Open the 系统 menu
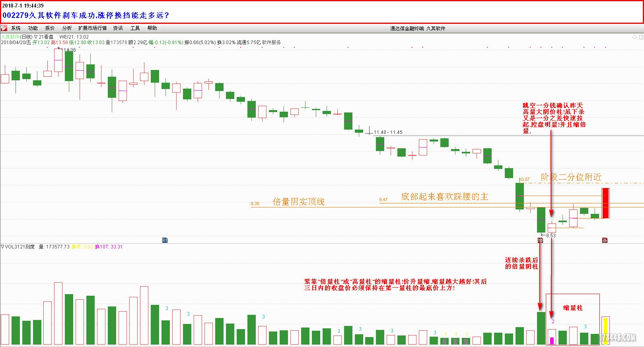Viewport: 644px width, 347px height. (x=16, y=28)
